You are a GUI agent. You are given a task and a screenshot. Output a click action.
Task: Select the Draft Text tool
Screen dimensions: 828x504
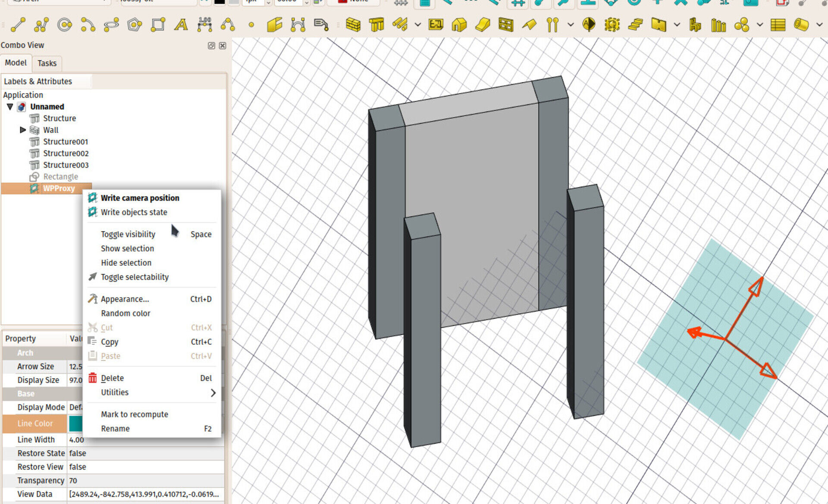coord(181,25)
